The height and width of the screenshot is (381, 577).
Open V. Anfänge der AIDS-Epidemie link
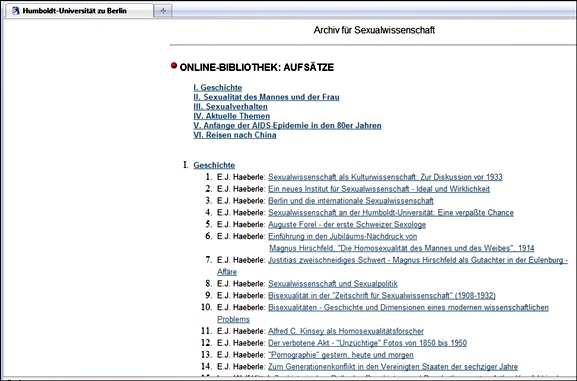click(287, 126)
